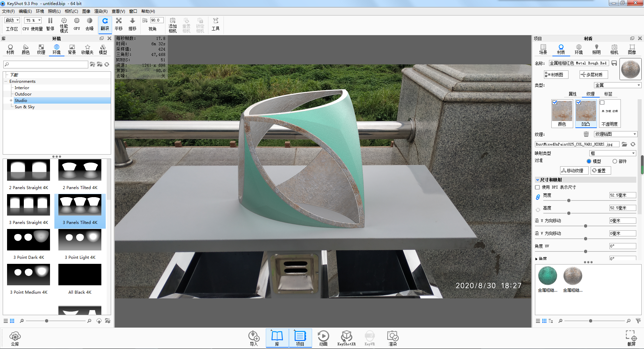Expand the Angle (角度) section
The height and width of the screenshot is (349, 644).
coord(536,259)
